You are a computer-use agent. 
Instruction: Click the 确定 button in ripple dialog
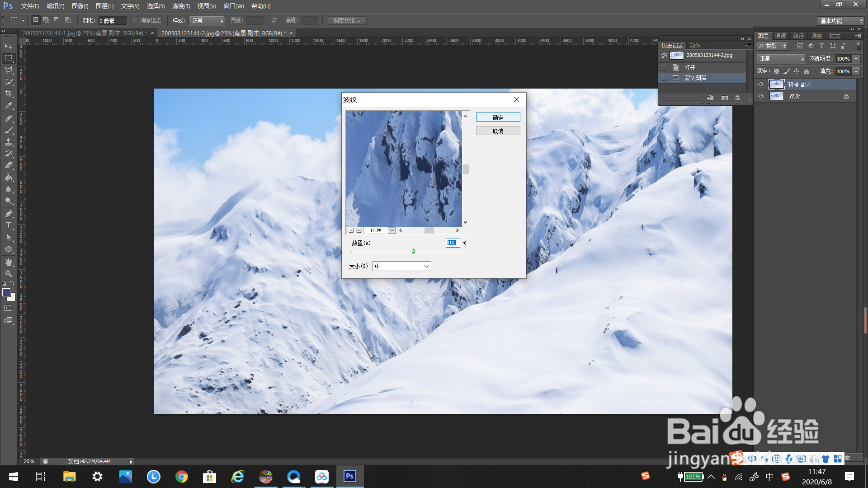click(498, 117)
